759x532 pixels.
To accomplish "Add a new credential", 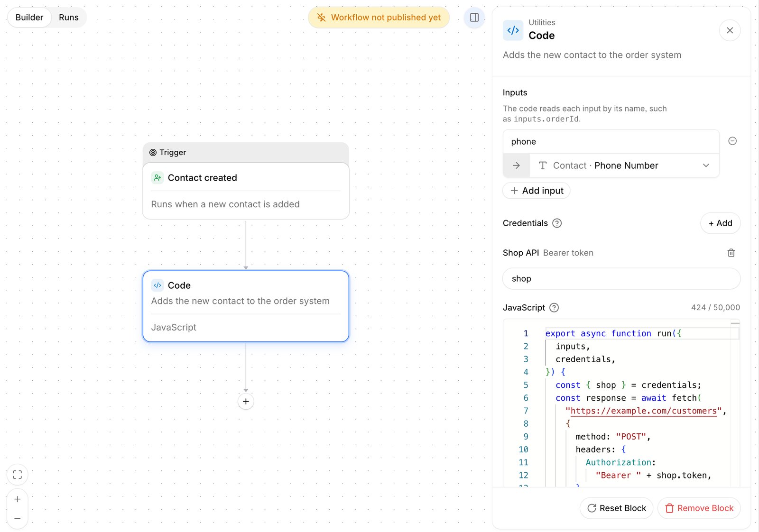I will pos(720,223).
